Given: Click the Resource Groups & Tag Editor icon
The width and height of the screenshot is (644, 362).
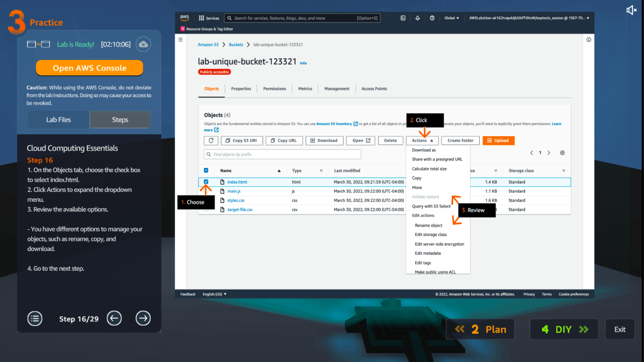Looking at the screenshot, I should [x=182, y=29].
